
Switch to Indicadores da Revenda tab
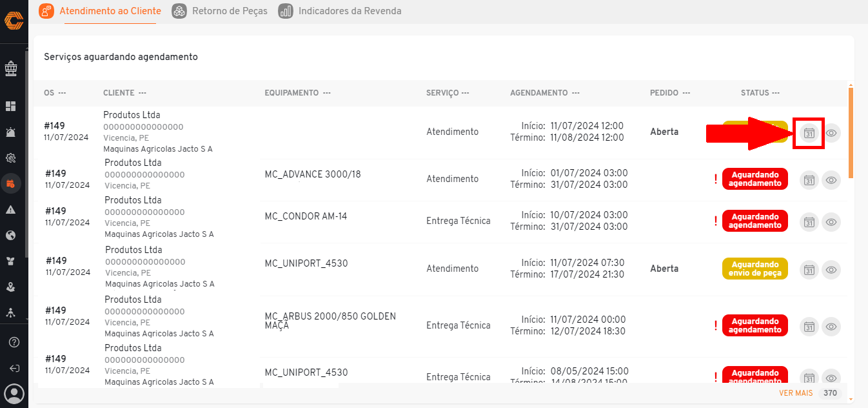pos(340,11)
